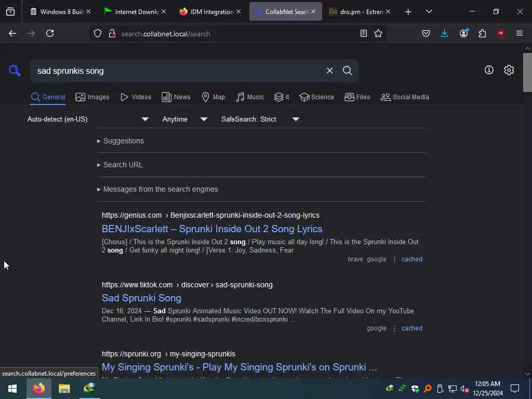The width and height of the screenshot is (532, 399).
Task: Click the taskbar clock 12:05 AM
Action: pos(487,389)
